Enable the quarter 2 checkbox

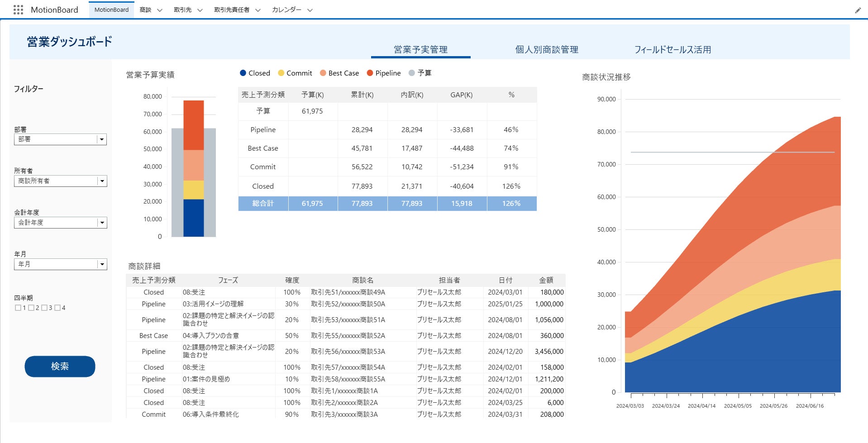click(x=31, y=308)
